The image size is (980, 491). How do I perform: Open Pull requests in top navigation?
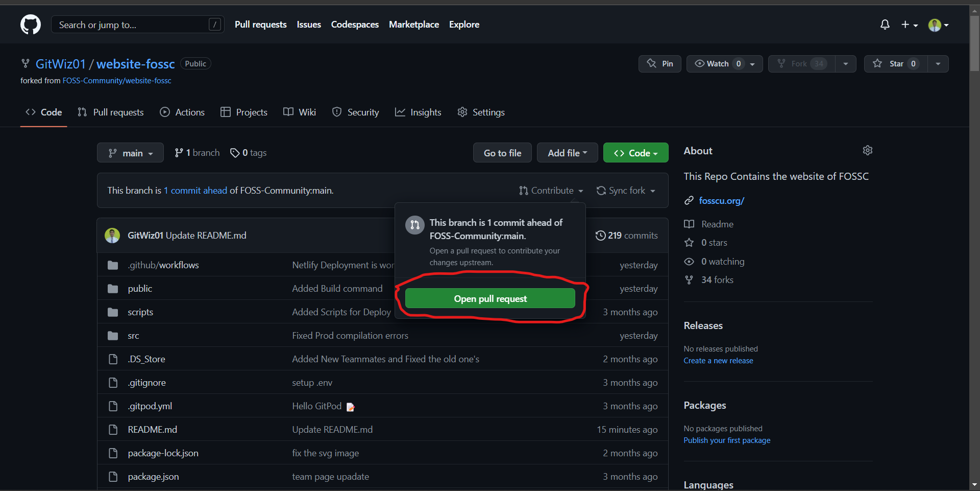[x=261, y=25]
